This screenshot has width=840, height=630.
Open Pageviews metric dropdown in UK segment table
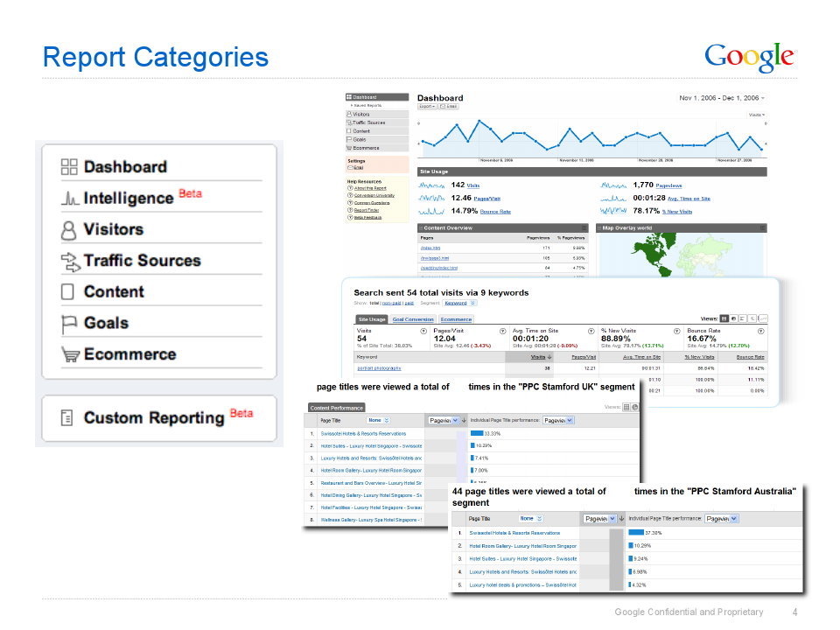pos(444,421)
